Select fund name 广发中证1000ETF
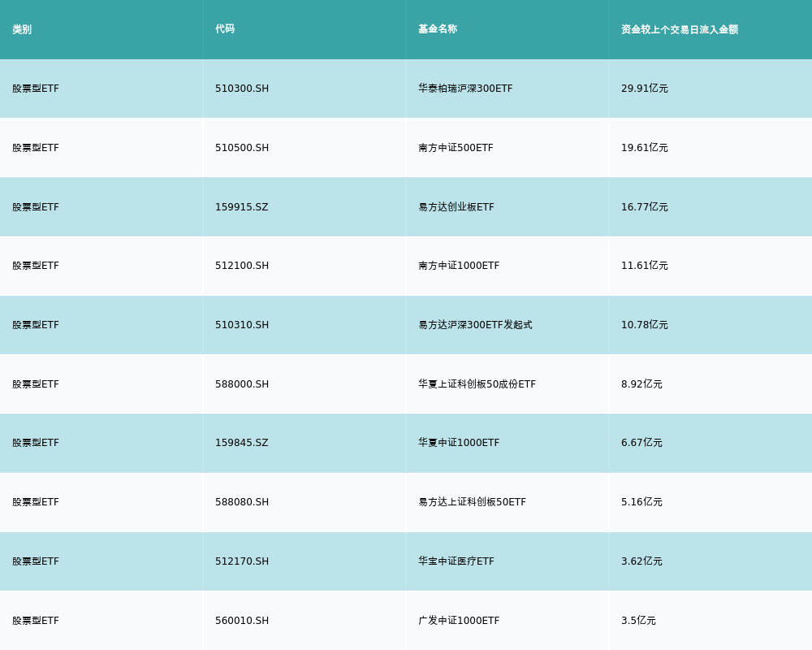812x650 pixels. [x=459, y=621]
